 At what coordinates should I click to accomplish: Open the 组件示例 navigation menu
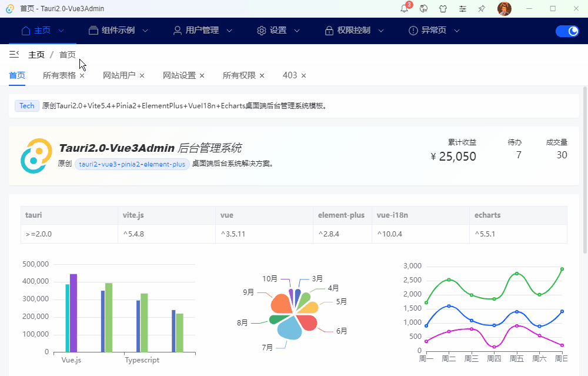(119, 31)
